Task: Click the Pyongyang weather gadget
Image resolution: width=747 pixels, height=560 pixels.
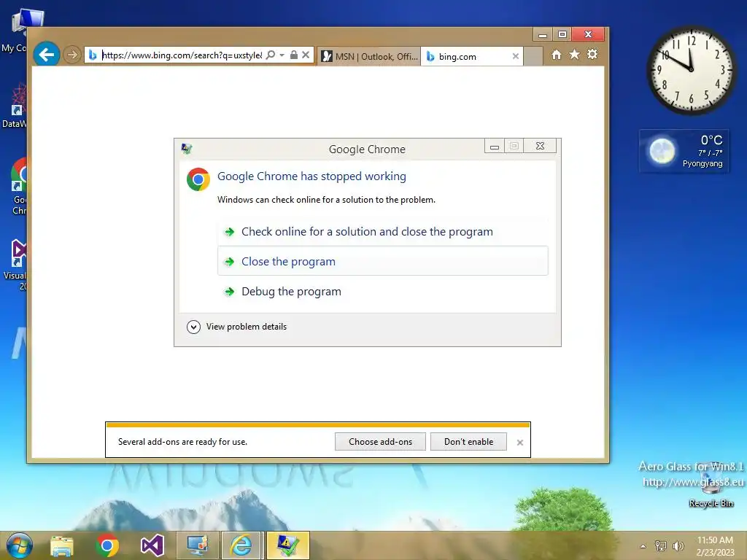Action: (x=684, y=151)
